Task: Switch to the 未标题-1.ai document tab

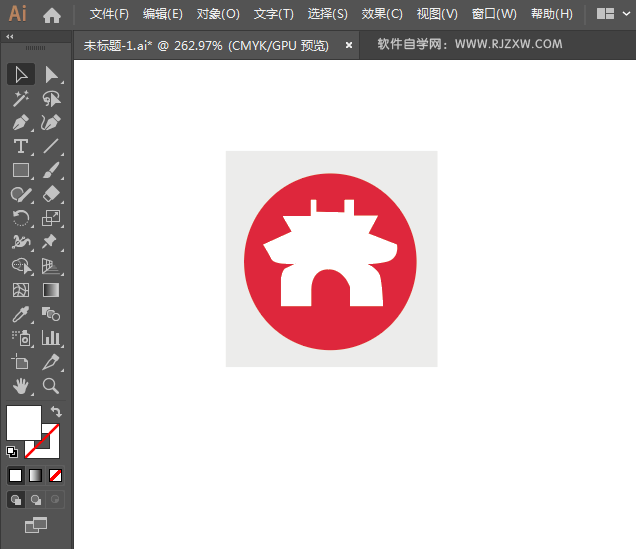Action: pos(206,45)
